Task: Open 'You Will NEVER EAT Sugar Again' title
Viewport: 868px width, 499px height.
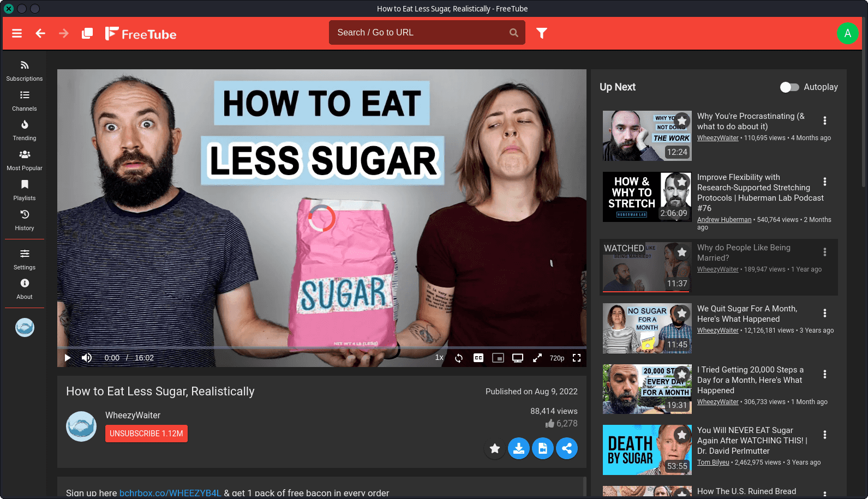Action: [x=752, y=441]
